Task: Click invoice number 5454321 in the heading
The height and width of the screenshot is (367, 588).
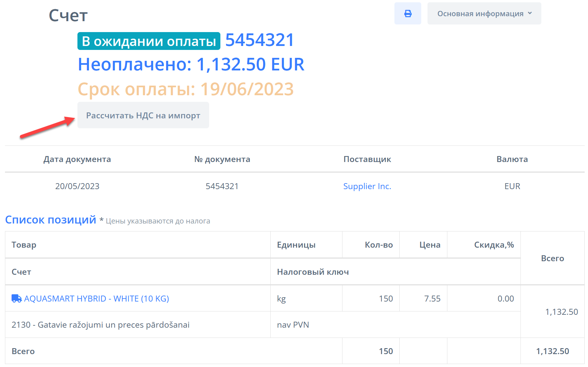Action: (259, 40)
